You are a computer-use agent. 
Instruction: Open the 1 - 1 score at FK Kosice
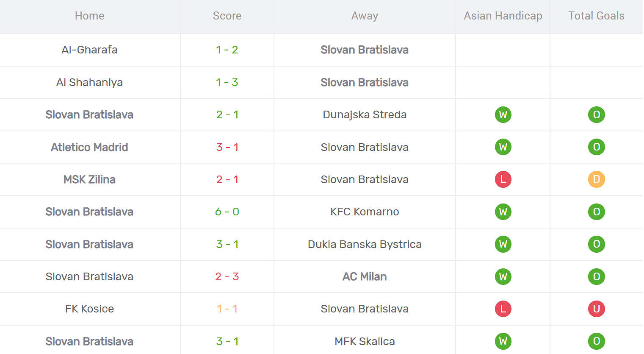[x=227, y=309]
